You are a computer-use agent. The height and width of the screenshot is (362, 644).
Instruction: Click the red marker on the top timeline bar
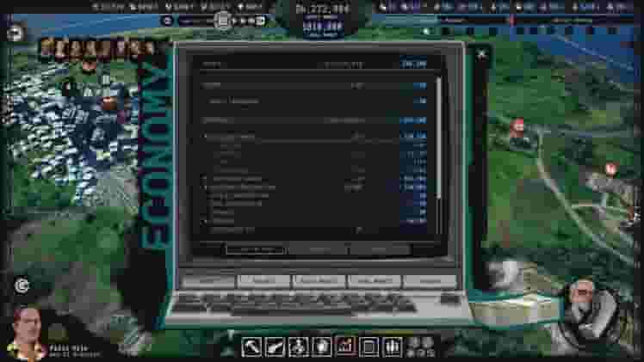tap(511, 20)
